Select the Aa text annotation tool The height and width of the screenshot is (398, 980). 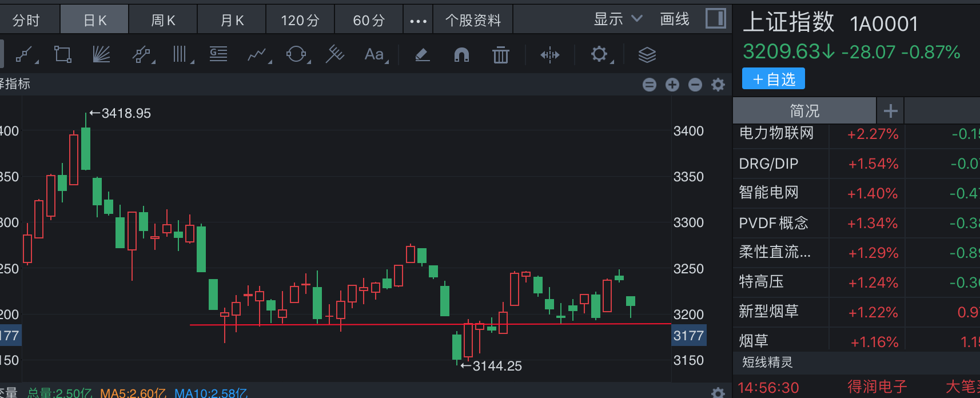[x=374, y=55]
